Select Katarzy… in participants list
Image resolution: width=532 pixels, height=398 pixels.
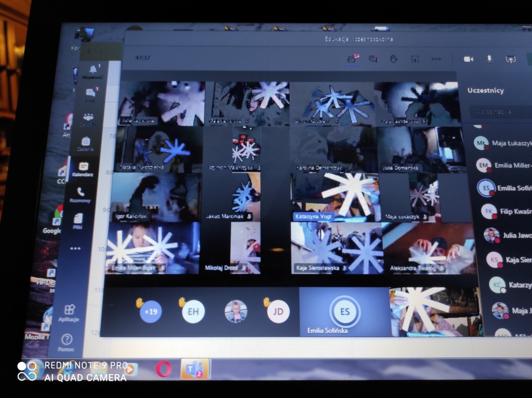[x=510, y=285]
